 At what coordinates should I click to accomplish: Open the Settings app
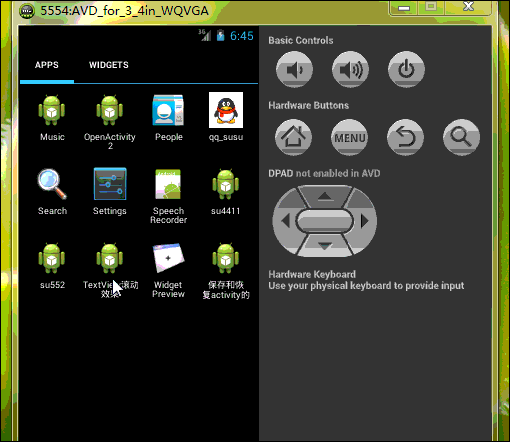[x=110, y=192]
